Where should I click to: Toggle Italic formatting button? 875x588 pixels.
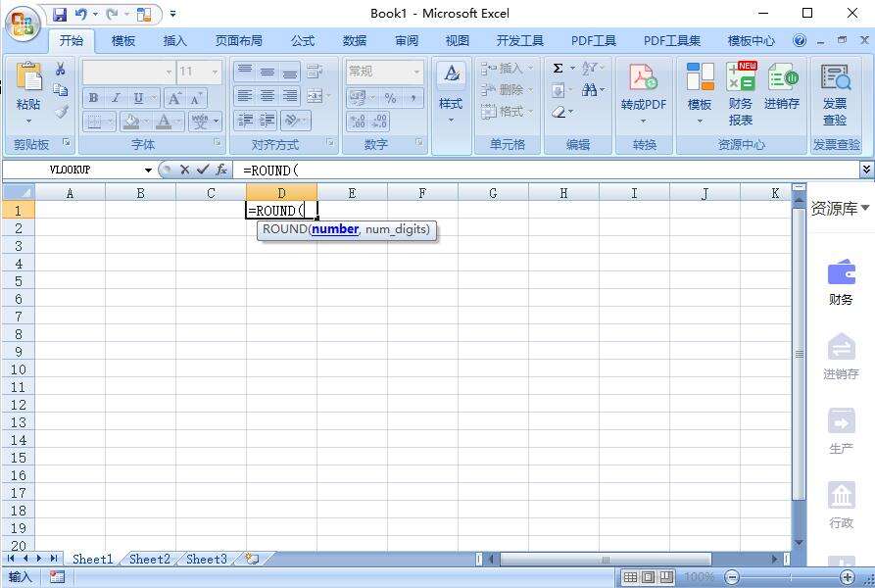tap(116, 98)
